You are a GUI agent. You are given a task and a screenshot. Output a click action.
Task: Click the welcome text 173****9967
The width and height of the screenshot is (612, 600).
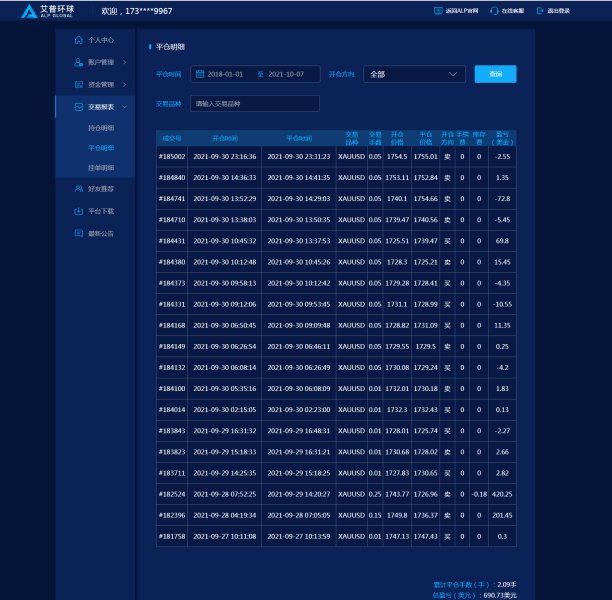tap(149, 11)
